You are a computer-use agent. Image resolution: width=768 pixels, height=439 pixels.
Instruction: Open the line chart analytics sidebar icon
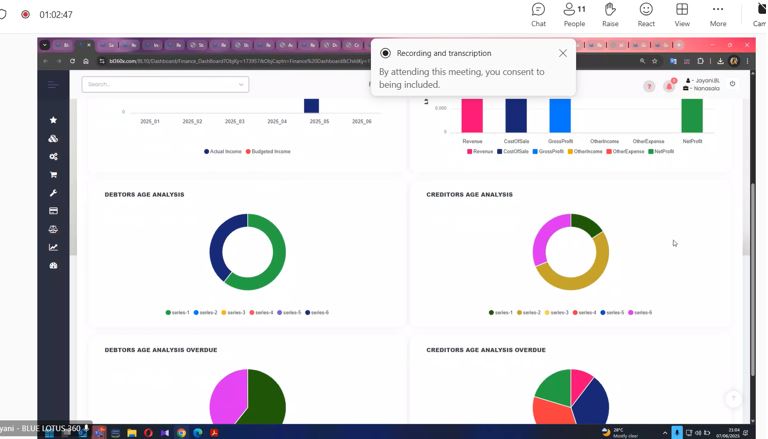[53, 247]
